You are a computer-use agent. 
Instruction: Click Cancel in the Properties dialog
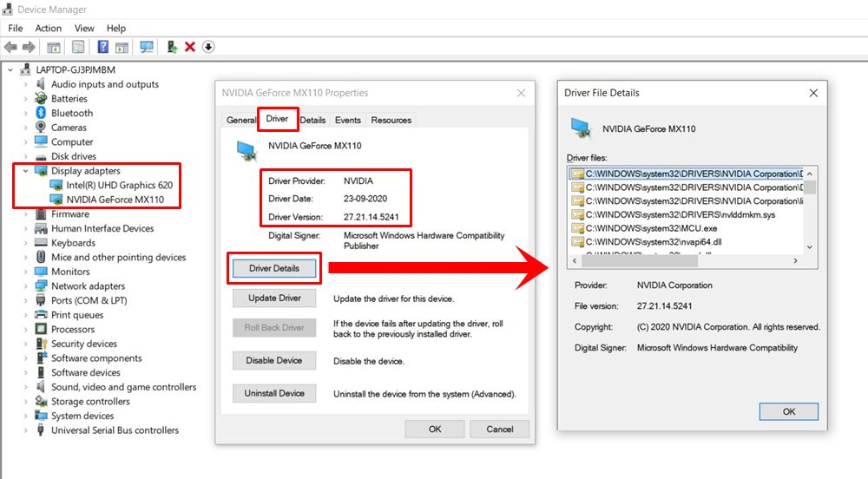[499, 430]
